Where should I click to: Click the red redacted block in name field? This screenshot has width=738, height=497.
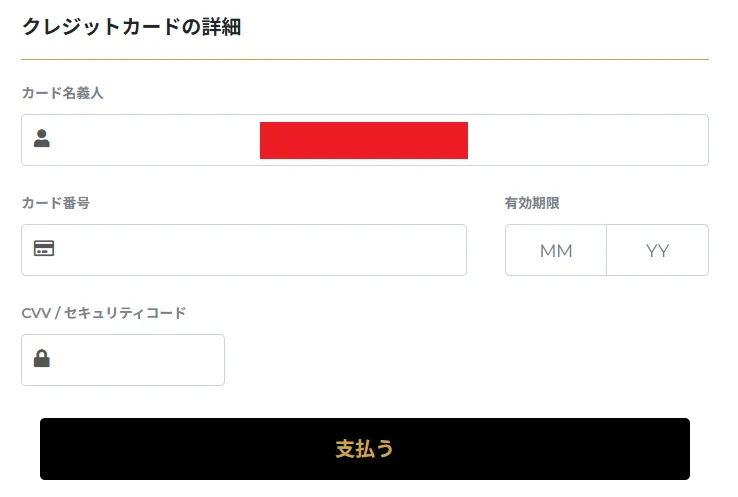[x=364, y=140]
